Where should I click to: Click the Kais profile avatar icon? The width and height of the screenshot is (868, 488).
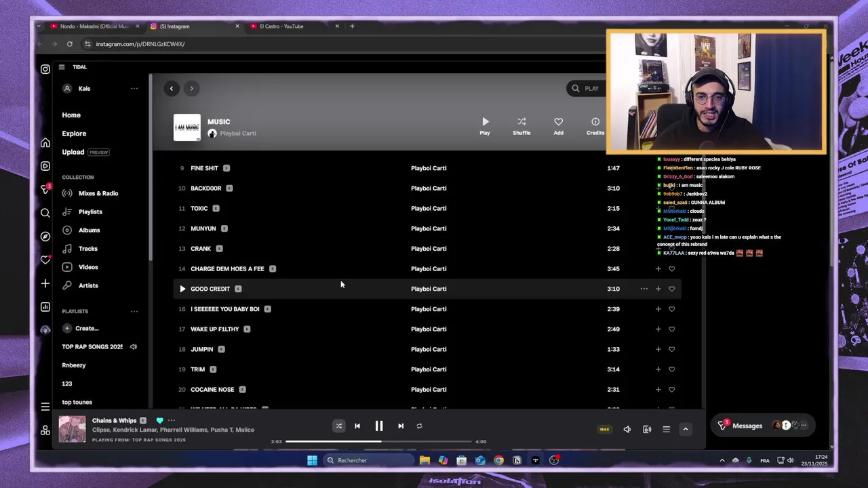67,89
